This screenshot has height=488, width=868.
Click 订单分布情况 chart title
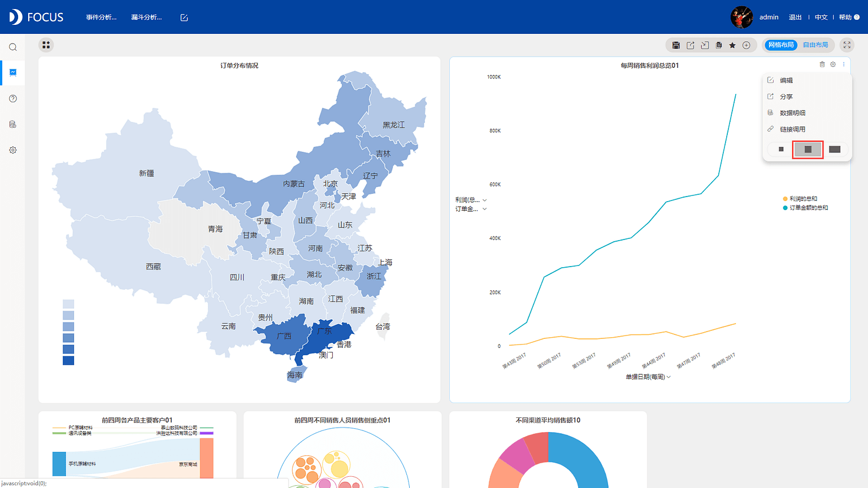[x=240, y=66]
